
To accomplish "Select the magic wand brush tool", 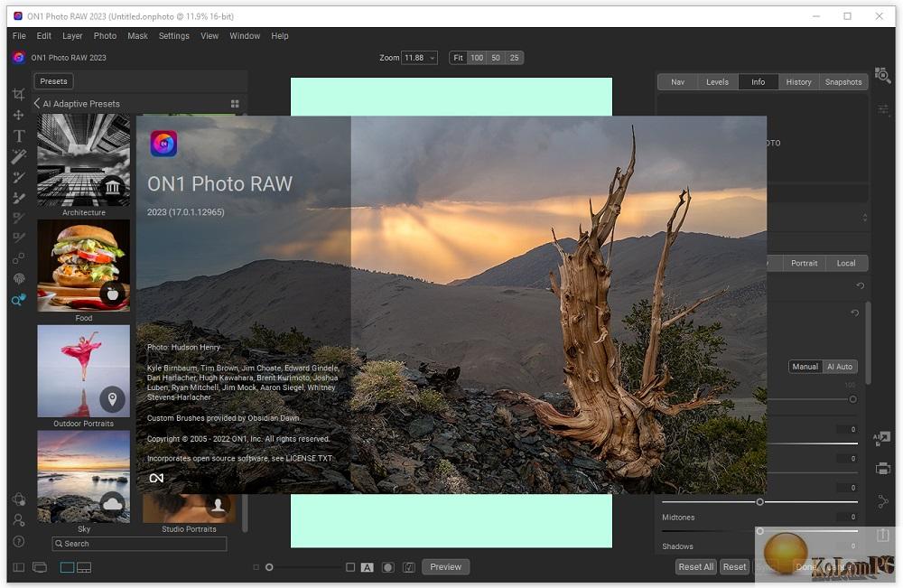I will (18, 156).
